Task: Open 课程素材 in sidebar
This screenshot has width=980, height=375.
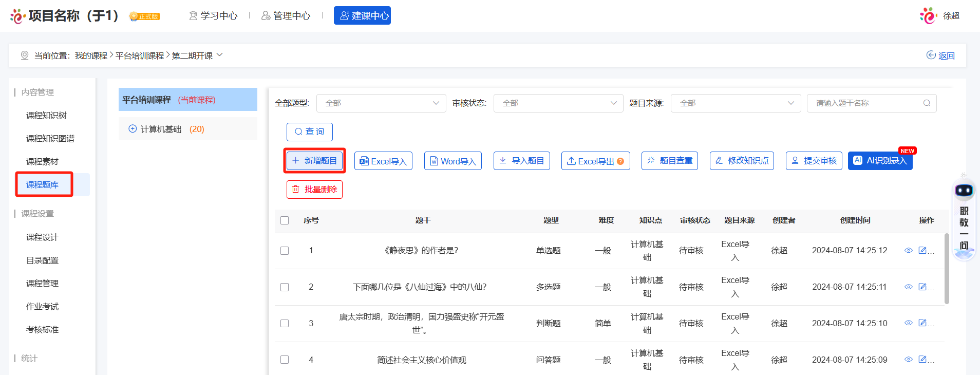Action: click(43, 162)
